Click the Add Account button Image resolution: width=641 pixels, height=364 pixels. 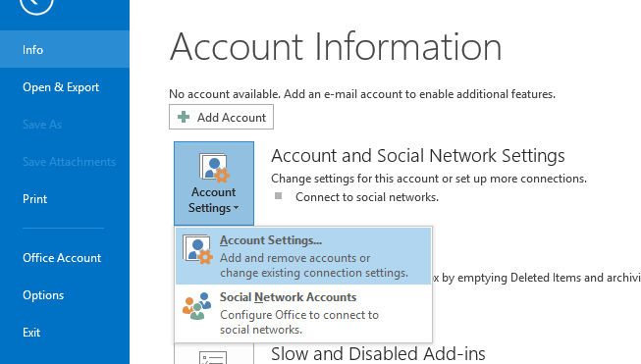pos(221,118)
